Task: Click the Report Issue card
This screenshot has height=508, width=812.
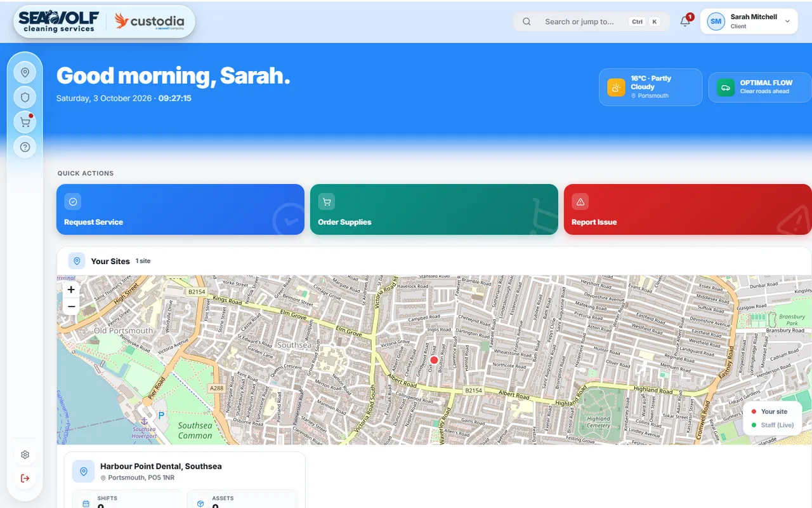Action: click(x=688, y=210)
